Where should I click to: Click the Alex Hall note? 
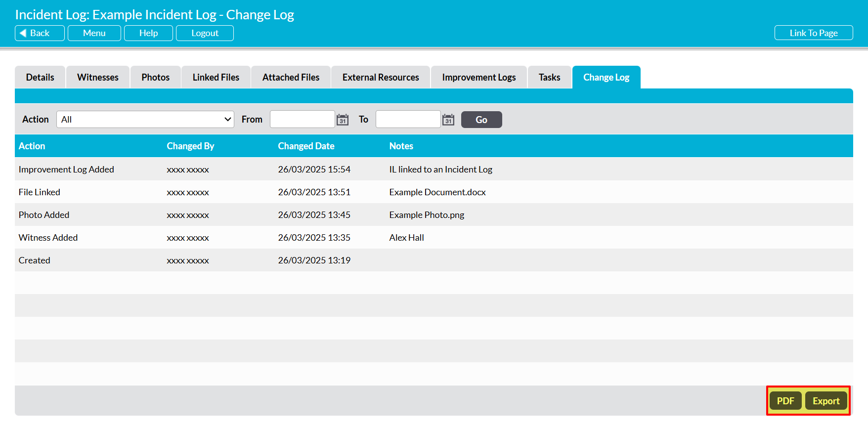click(406, 237)
